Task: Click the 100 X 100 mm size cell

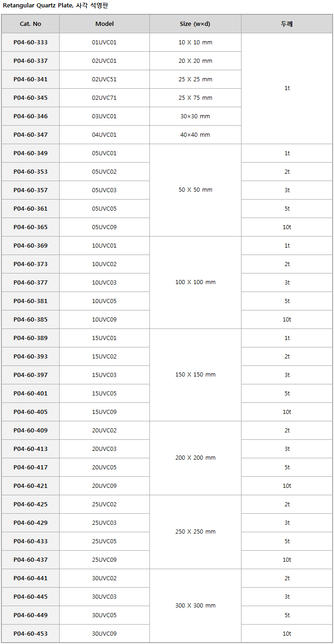Action: tap(195, 282)
